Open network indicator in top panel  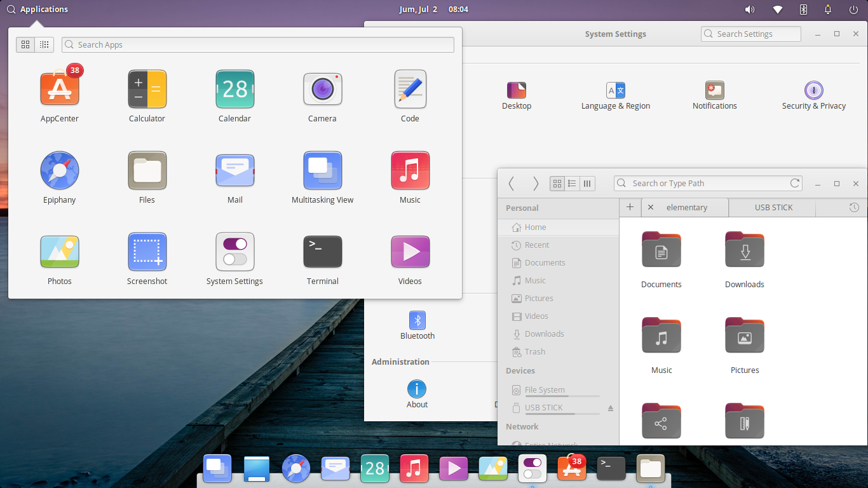[778, 10]
